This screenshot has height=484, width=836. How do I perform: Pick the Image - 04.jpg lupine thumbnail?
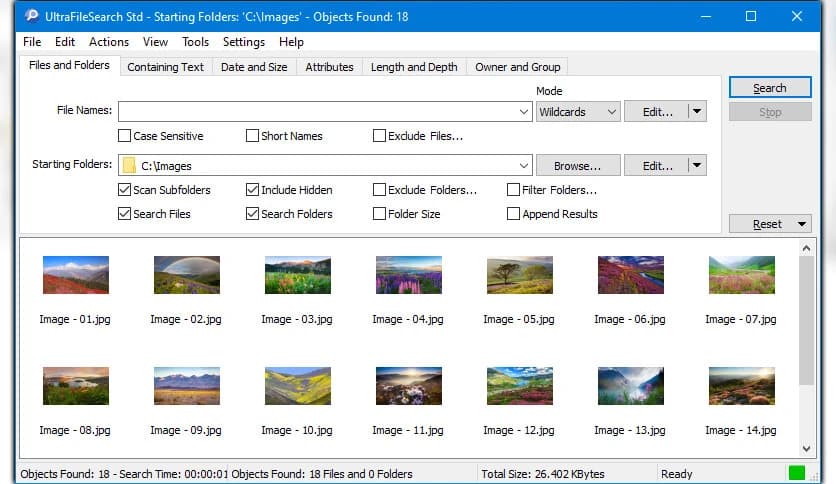pyautogui.click(x=408, y=275)
